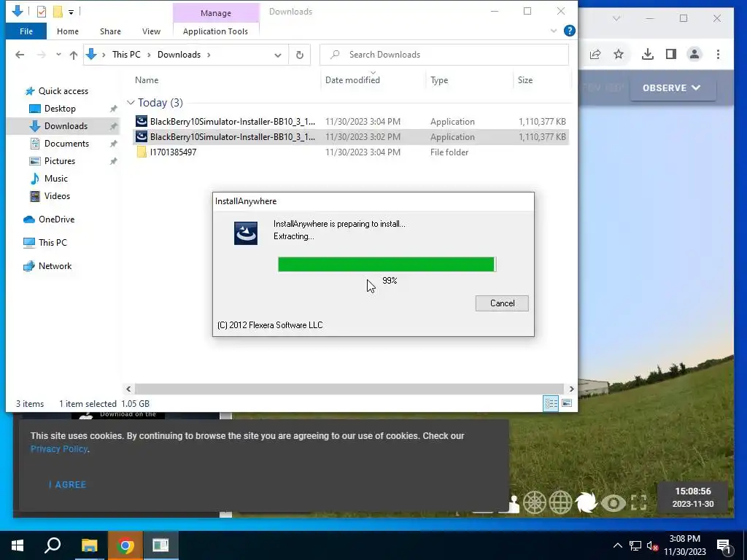
Task: Open Desktop in the navigation pane
Action: [x=60, y=109]
